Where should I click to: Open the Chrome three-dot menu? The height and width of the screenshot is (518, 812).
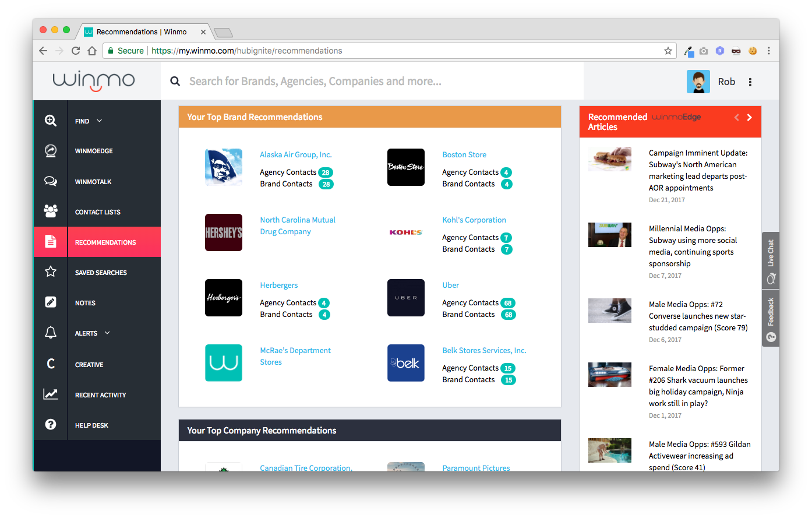769,51
